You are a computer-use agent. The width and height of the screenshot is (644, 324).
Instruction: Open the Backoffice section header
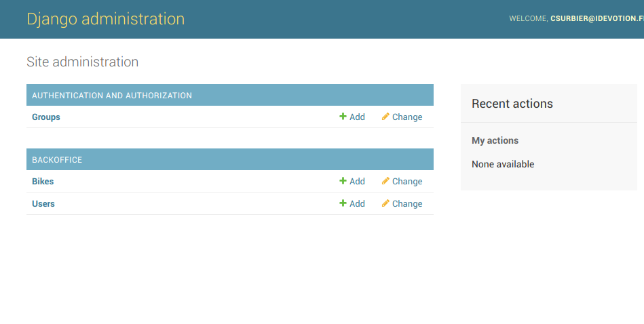(57, 160)
